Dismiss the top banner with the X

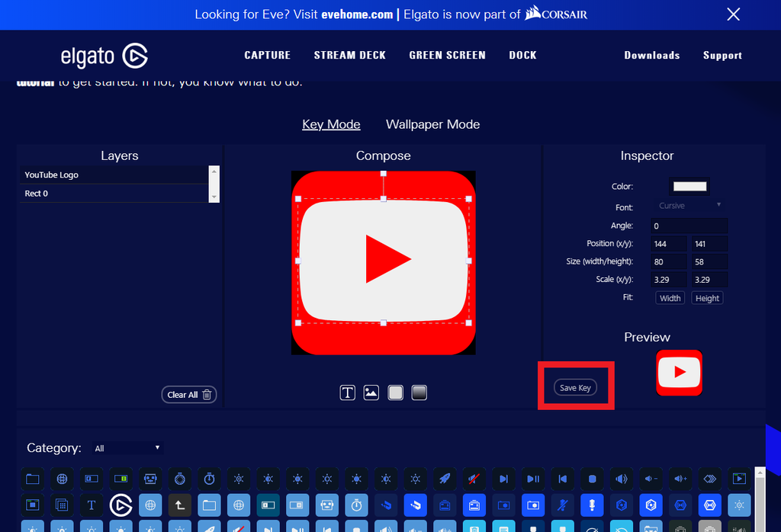click(x=733, y=14)
